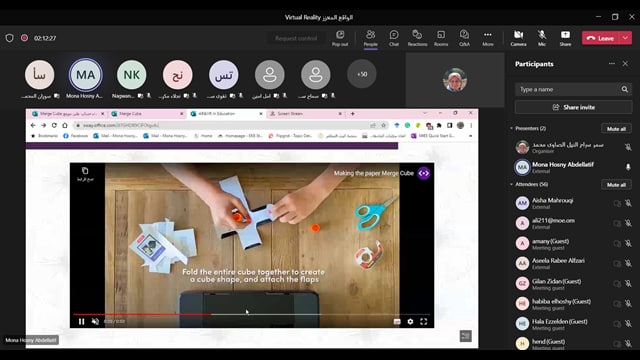Viewport: 640px width, 360px height.
Task: Click the browser extensions puzzle icon
Action: tap(439, 125)
